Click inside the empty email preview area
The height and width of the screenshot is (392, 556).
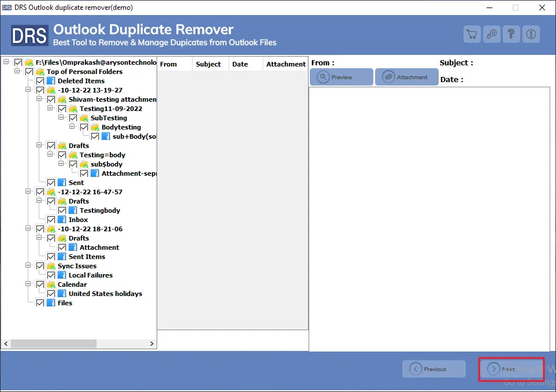[x=429, y=219]
